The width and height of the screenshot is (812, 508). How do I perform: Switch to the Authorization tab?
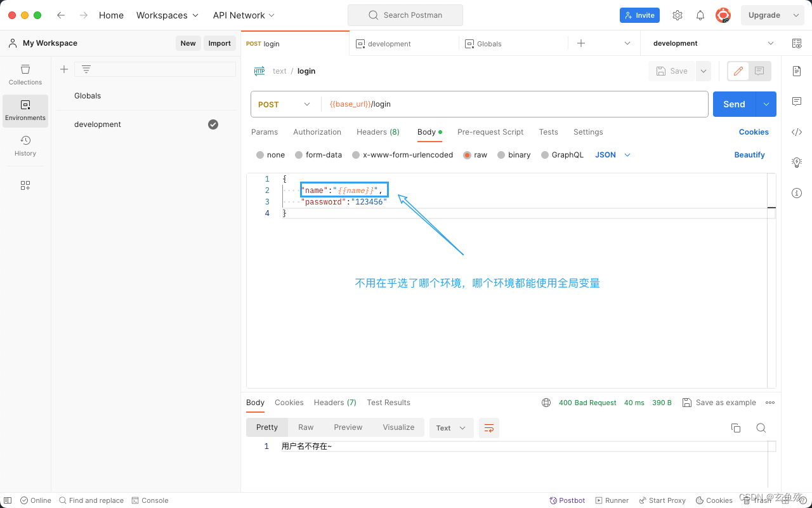(317, 132)
